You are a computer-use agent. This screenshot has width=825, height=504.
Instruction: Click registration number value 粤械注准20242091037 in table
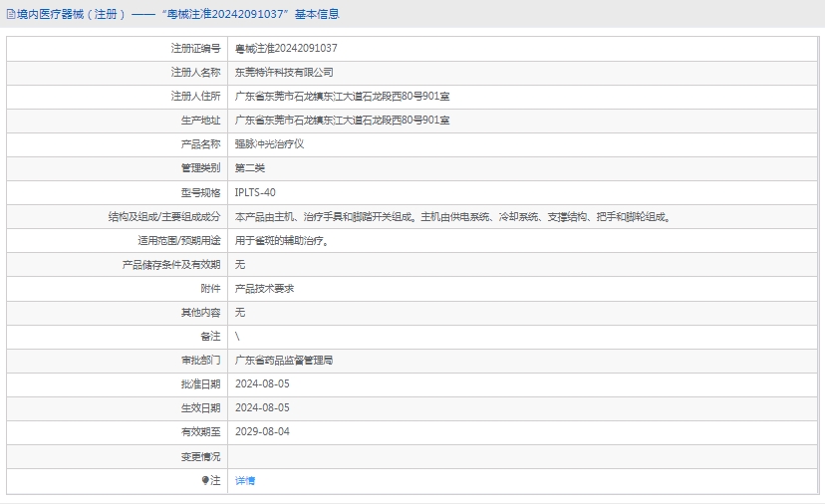tap(286, 48)
